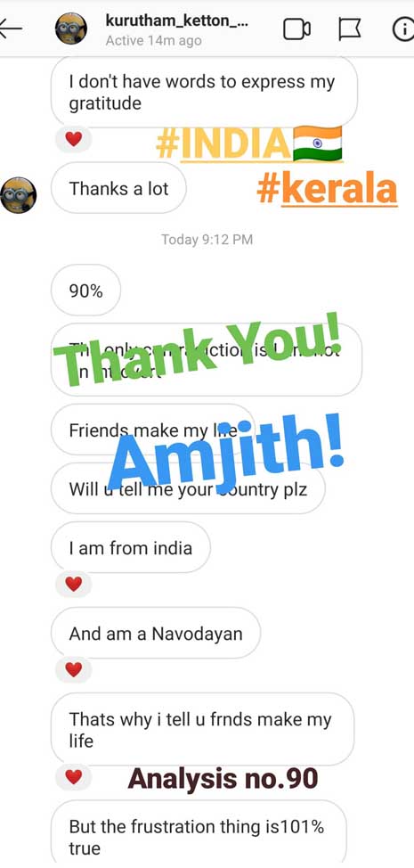Tap the #kerala hashtag sticker
Screen dimensions: 414x868
pos(328,190)
